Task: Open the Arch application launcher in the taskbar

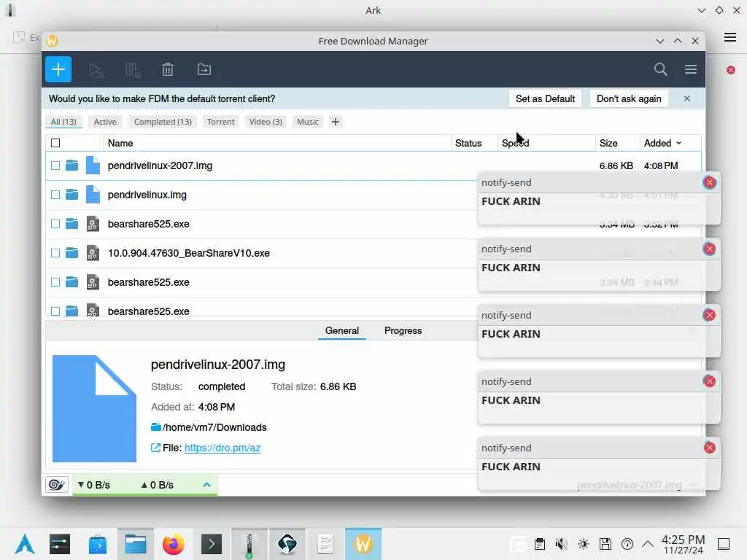Action: tap(24, 544)
